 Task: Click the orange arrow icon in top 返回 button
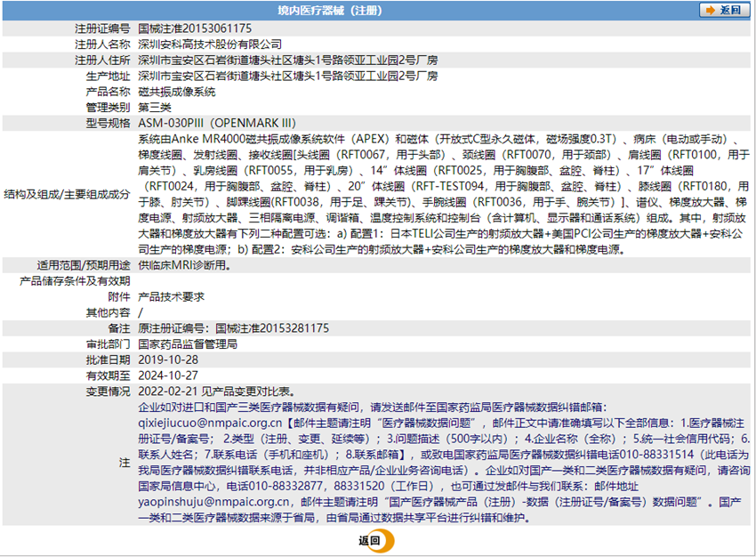pyautogui.click(x=711, y=10)
